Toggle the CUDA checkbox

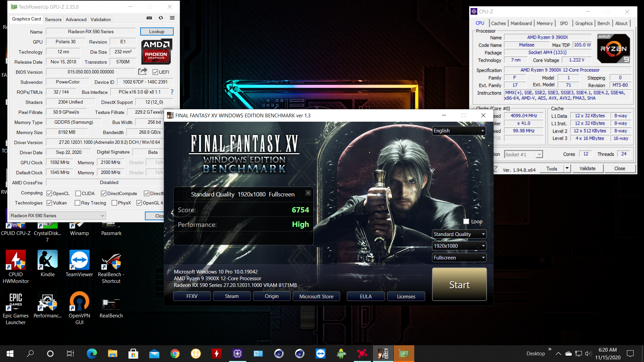[x=78, y=193]
